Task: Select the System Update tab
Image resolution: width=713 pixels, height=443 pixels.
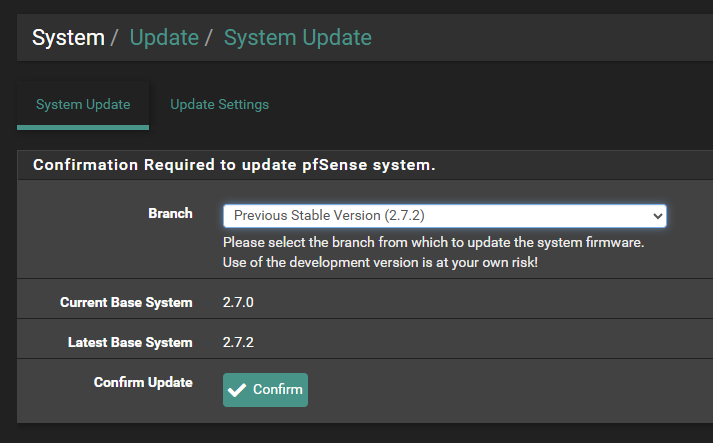Action: (83, 105)
